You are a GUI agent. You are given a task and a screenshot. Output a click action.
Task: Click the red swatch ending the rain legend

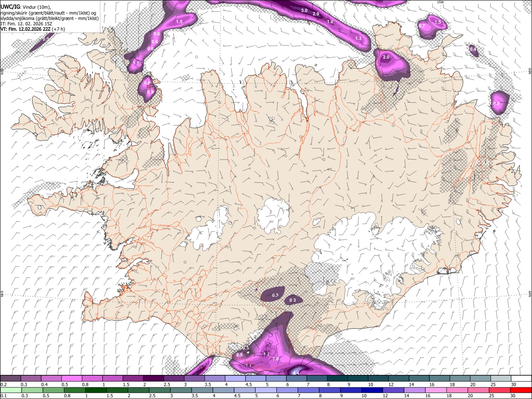click(x=521, y=390)
